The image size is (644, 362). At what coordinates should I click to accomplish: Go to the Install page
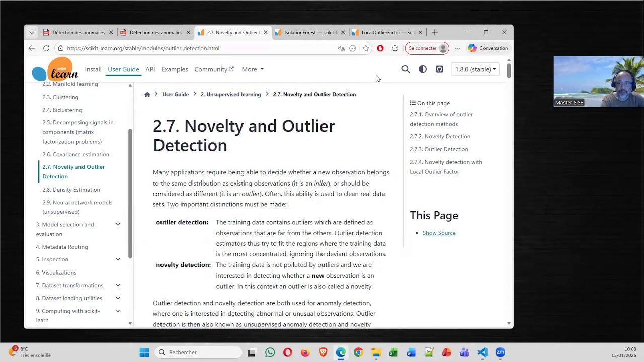pyautogui.click(x=93, y=69)
